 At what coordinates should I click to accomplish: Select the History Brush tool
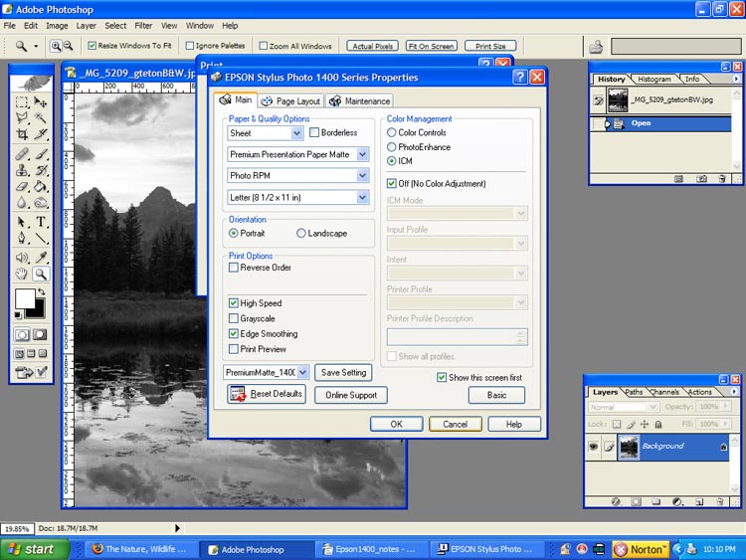(x=41, y=170)
